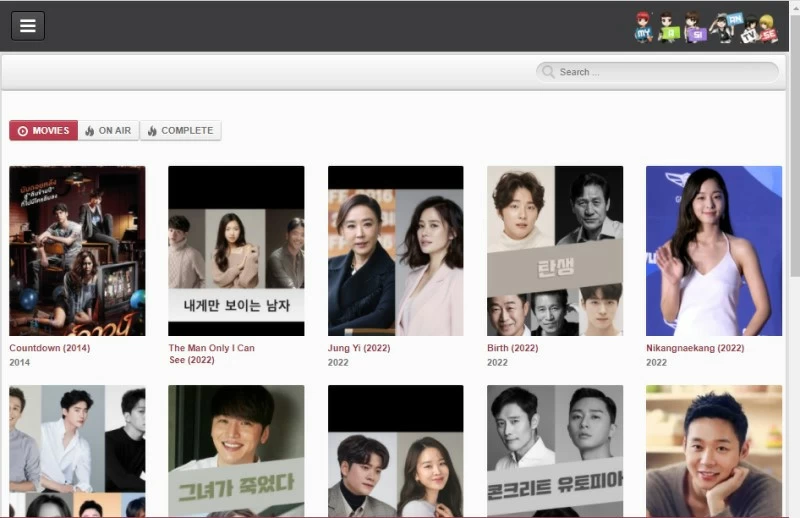Click the year 2022 under Jung Yi
Viewport: 800px width, 518px height.
[x=338, y=362]
